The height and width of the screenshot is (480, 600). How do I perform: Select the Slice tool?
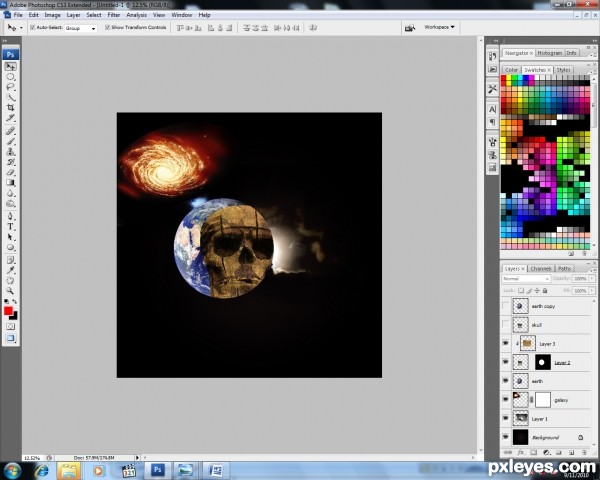click(x=10, y=118)
